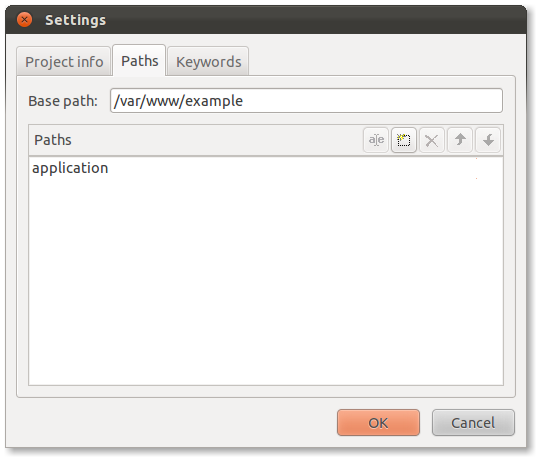
Task: Dismiss dialog with Cancel button
Action: [473, 423]
